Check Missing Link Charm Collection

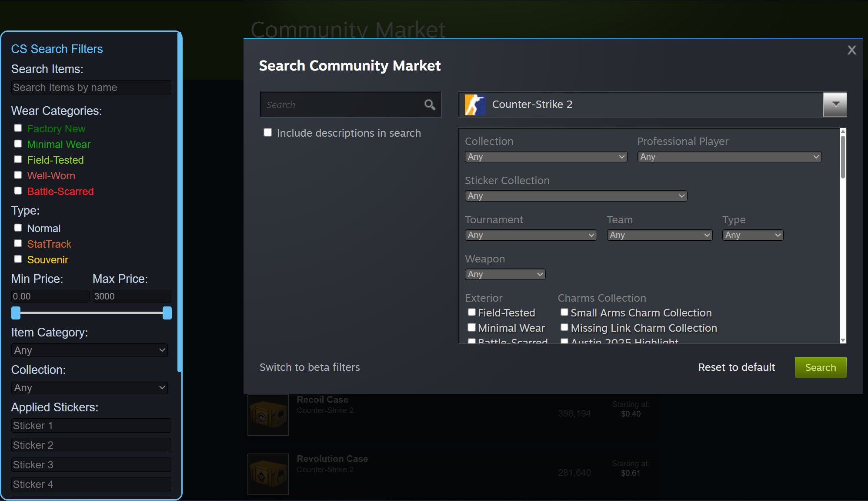[x=564, y=327]
